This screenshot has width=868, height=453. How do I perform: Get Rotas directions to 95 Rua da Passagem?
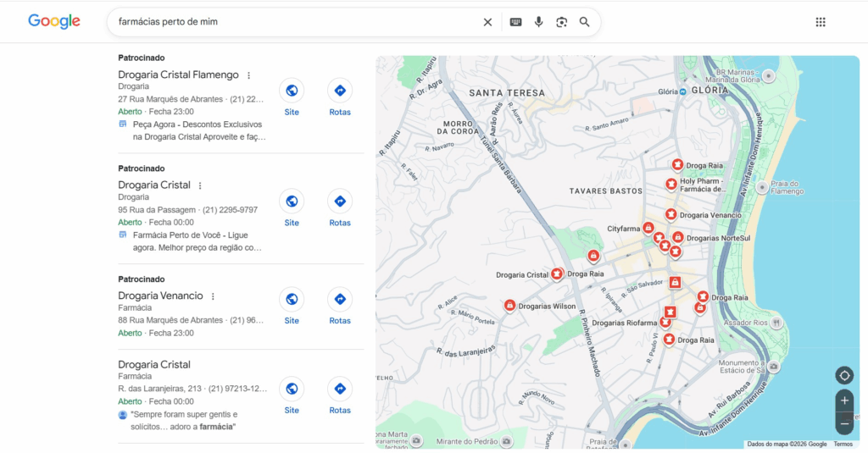tap(340, 202)
